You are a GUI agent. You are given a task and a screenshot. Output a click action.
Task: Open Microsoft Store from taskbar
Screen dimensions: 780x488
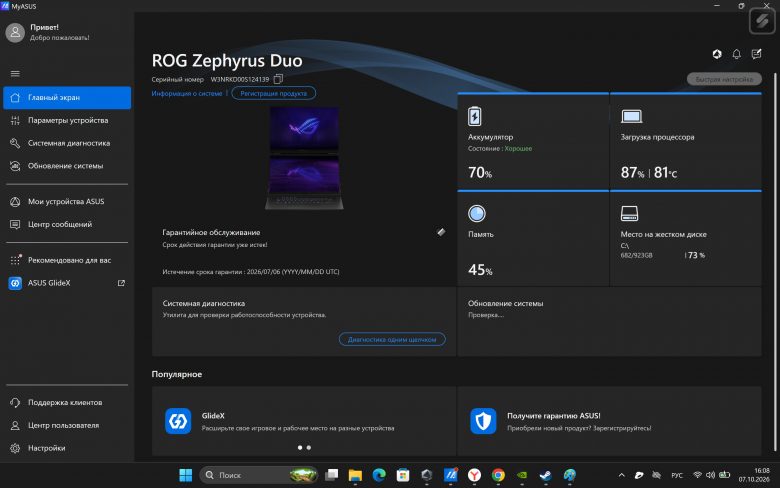coord(403,476)
